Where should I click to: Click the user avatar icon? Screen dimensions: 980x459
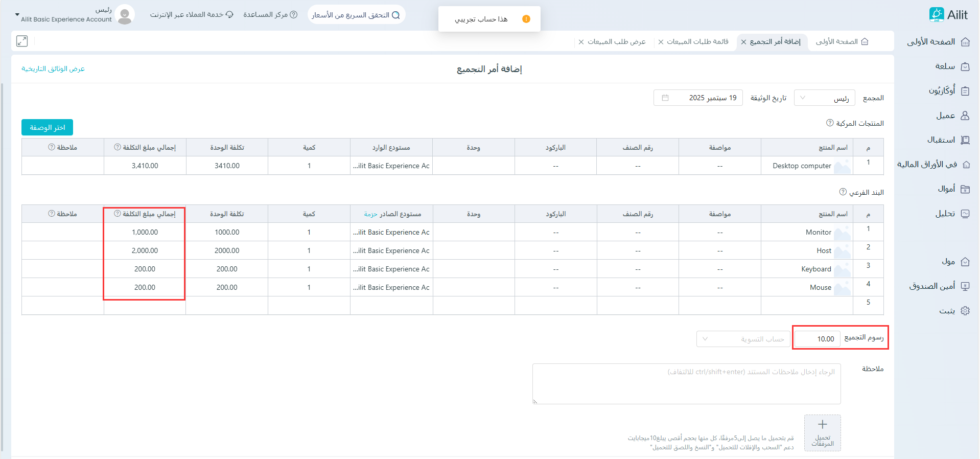(125, 15)
